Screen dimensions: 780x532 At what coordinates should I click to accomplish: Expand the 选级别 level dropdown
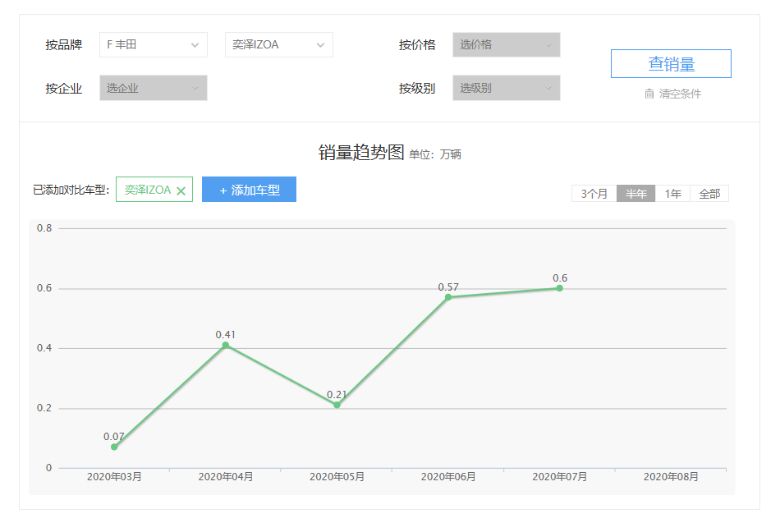click(x=506, y=88)
